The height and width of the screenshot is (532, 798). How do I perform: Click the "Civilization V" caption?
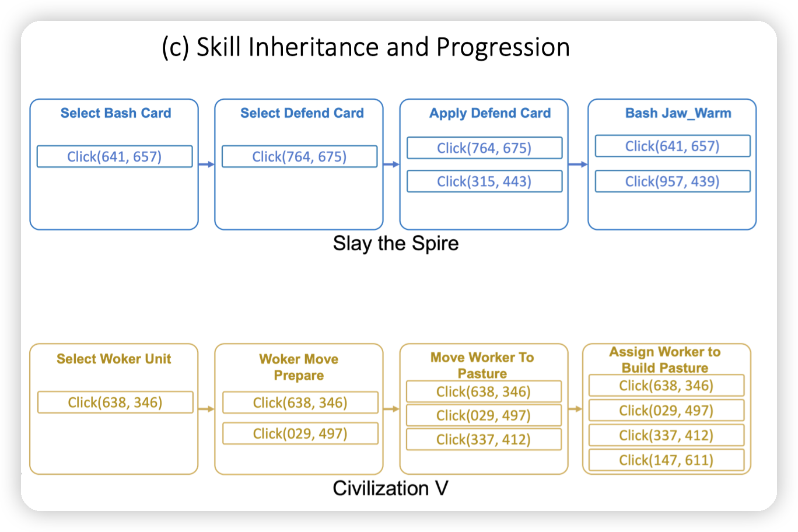390,488
